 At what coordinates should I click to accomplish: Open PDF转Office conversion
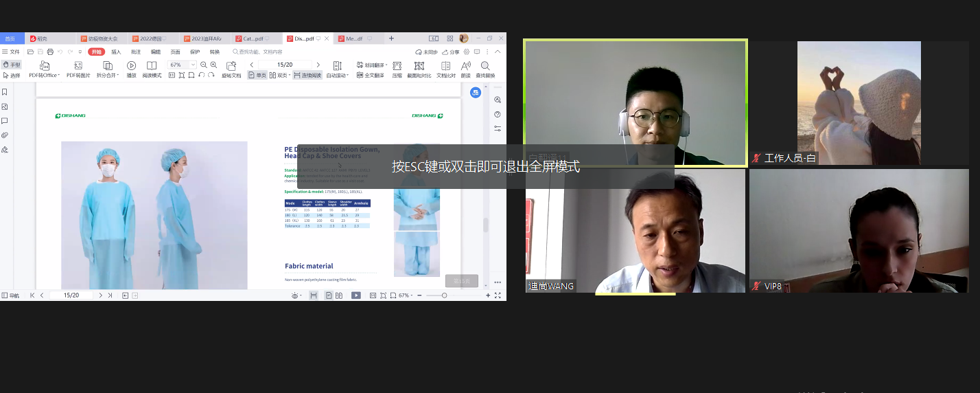tap(44, 69)
